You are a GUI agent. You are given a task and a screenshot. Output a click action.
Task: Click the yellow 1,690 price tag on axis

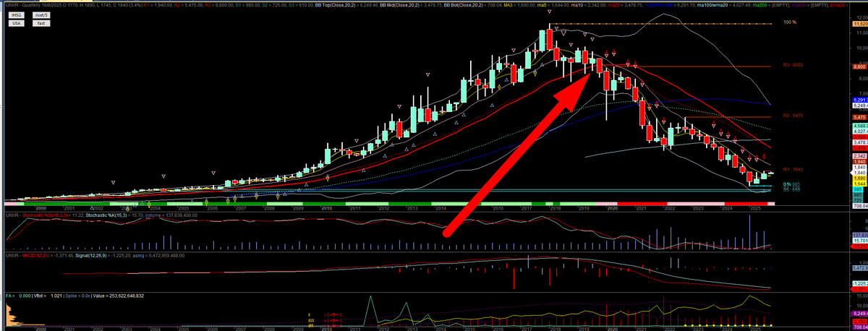(860, 178)
